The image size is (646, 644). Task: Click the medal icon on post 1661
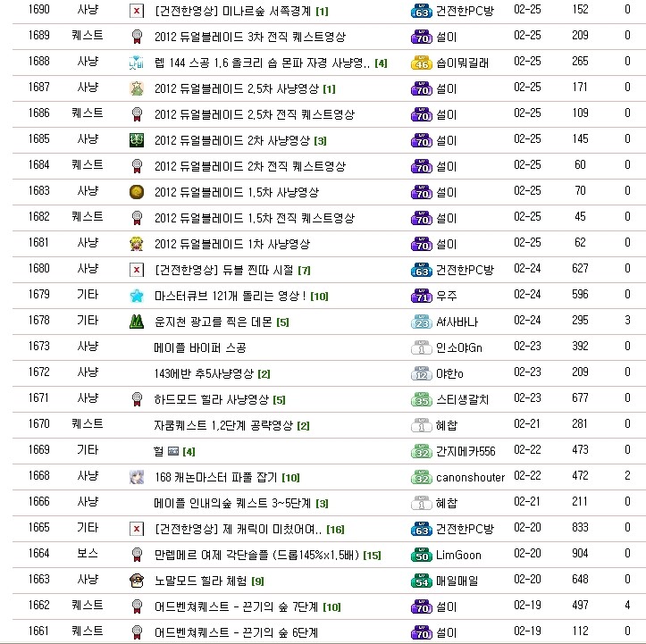tap(137, 632)
